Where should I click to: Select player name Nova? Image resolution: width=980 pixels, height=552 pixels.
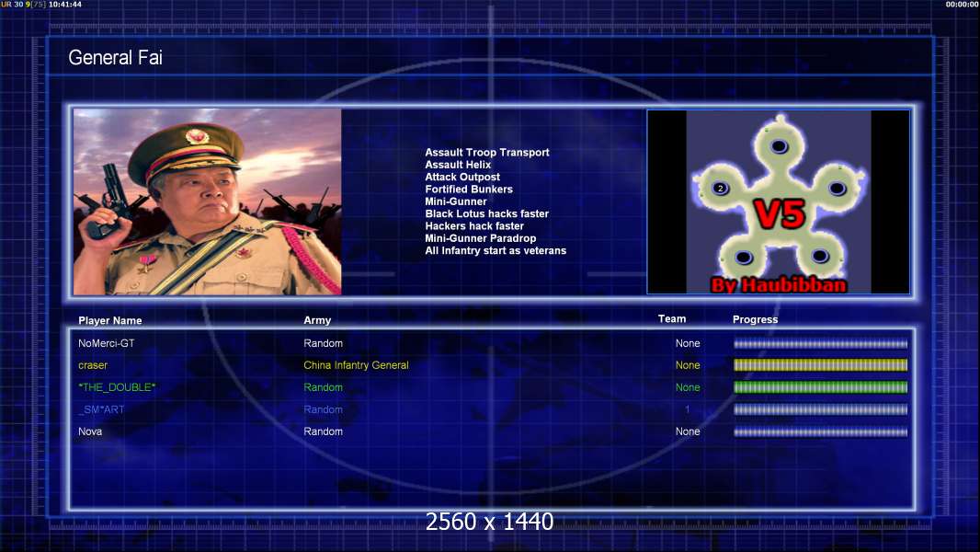tap(90, 431)
